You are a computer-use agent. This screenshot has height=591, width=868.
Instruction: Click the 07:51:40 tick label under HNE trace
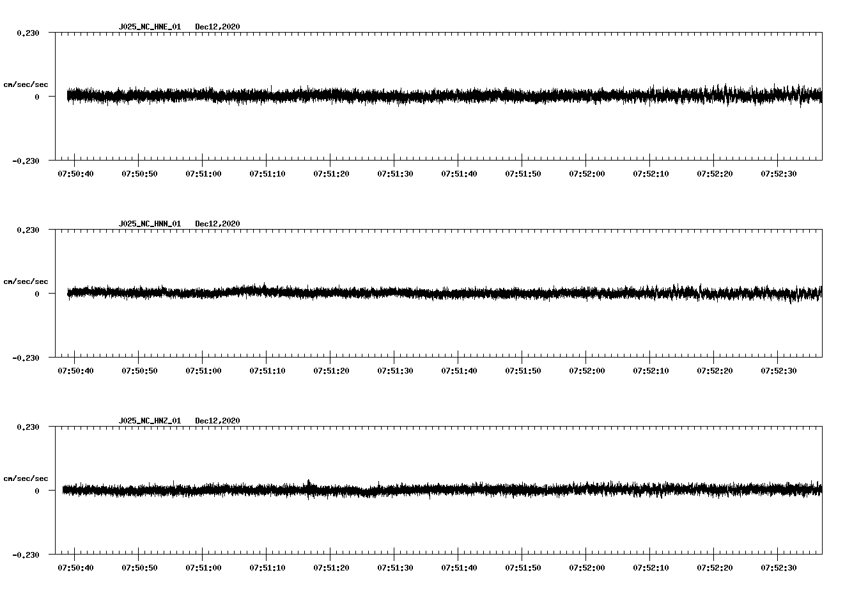459,173
